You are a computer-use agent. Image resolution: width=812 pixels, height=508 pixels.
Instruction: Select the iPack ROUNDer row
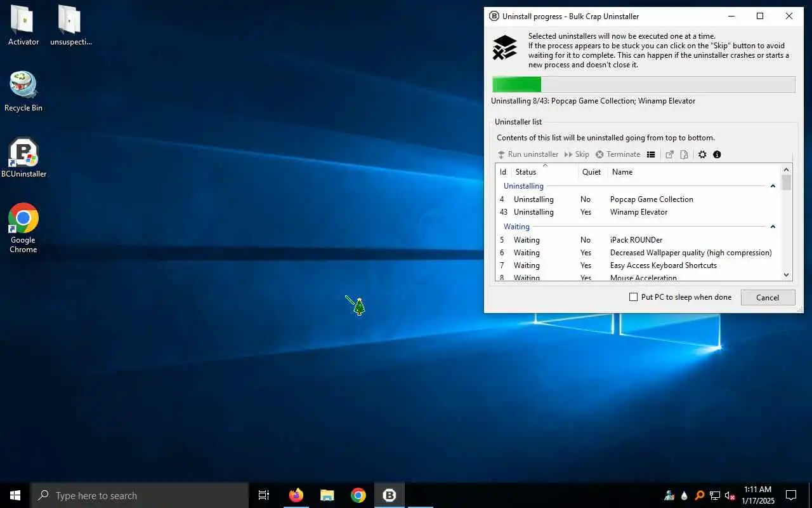click(x=638, y=240)
